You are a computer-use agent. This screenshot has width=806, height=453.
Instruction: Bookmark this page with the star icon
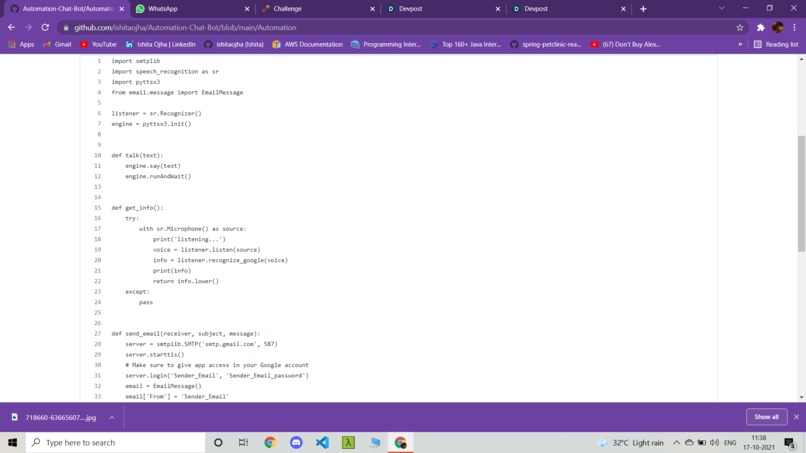740,27
